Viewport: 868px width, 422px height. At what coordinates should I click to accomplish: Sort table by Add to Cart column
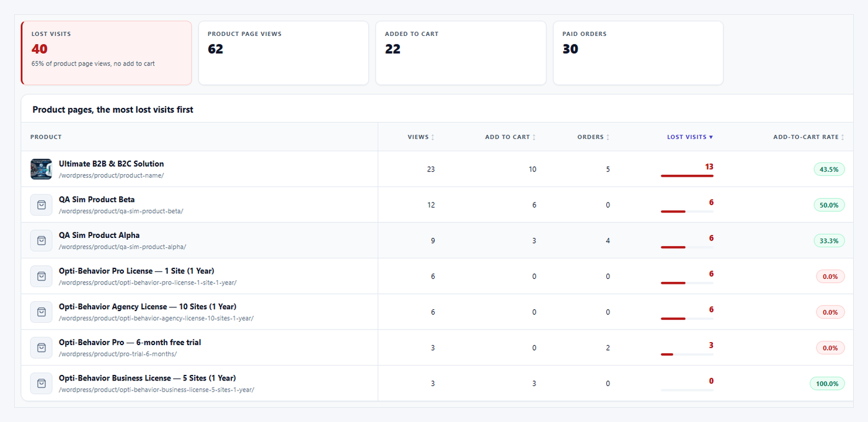[510, 137]
